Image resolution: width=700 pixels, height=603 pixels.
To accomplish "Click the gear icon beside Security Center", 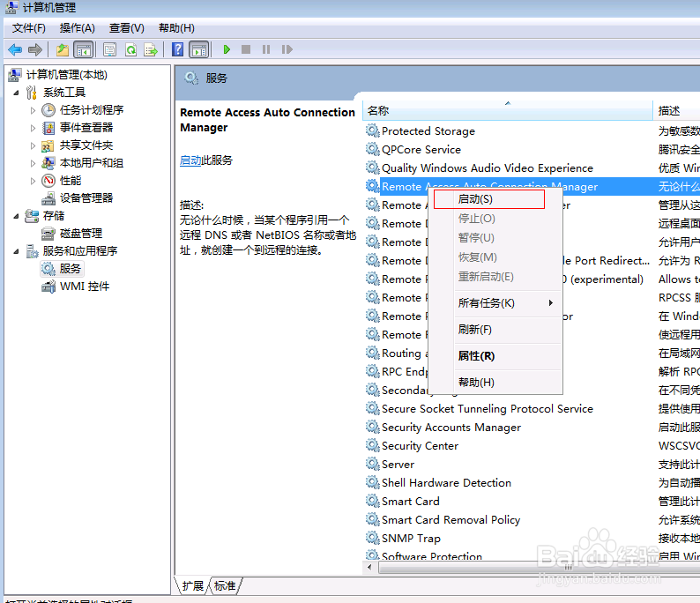I will tap(372, 445).
